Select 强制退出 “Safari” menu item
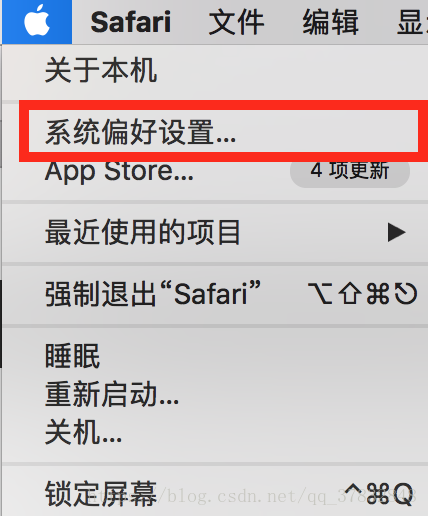 [215, 294]
